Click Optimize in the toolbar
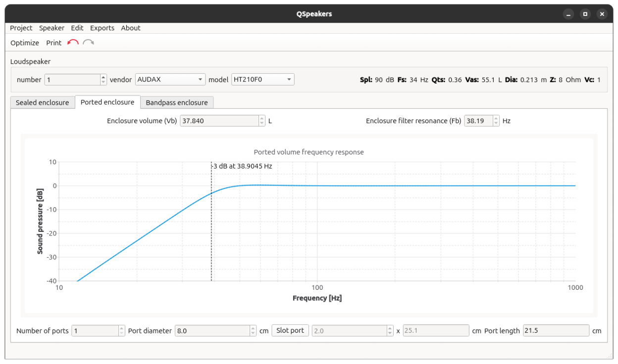Viewport: 618px width, 364px height. click(x=25, y=43)
